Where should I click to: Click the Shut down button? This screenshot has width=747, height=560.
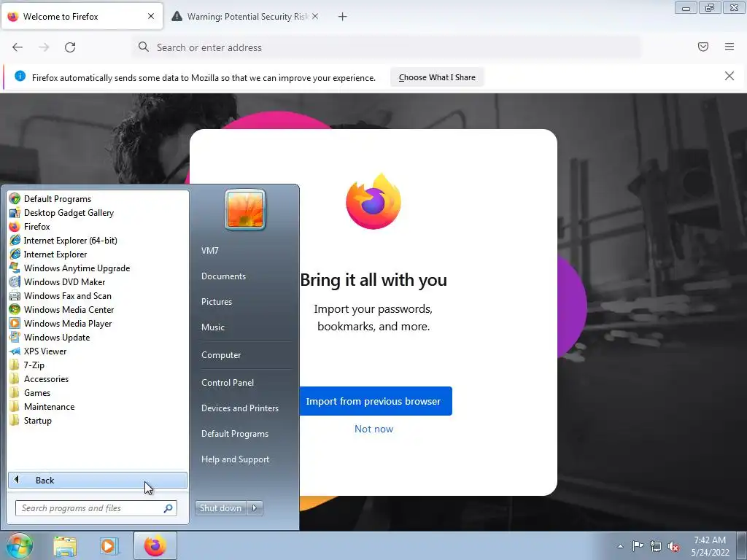220,508
